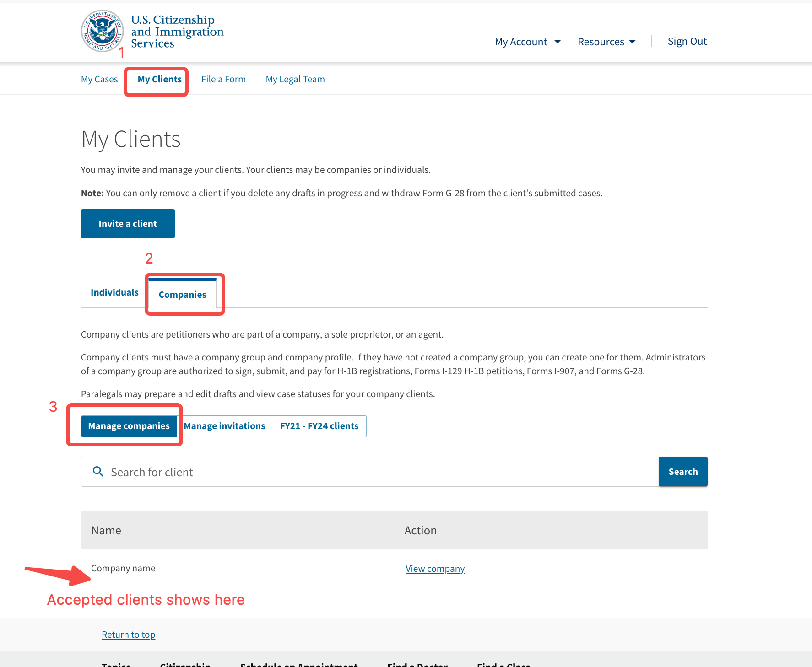812x667 pixels.
Task: Select the Companies tab
Action: click(x=182, y=295)
